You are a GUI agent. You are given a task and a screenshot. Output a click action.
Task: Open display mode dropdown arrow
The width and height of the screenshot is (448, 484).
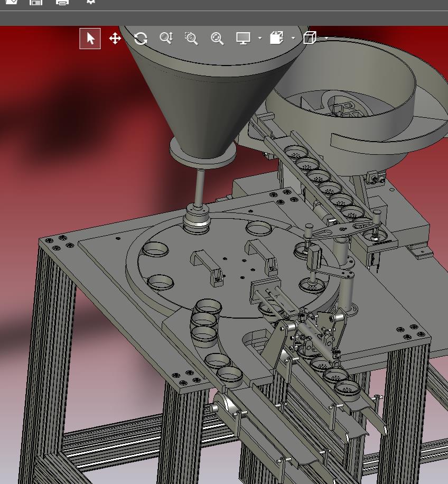point(260,38)
